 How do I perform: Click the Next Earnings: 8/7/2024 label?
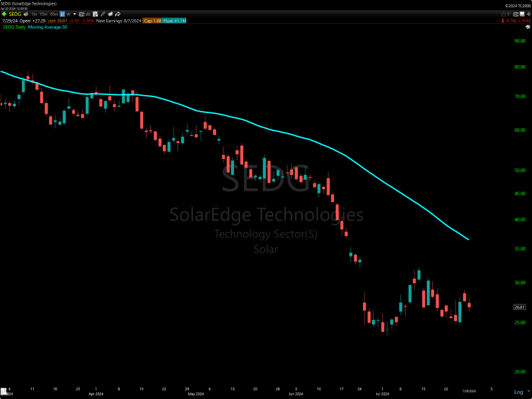pyautogui.click(x=119, y=21)
